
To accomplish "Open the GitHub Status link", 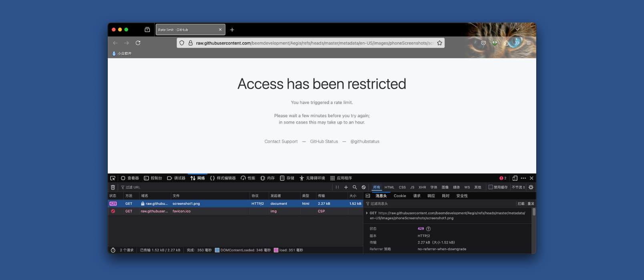I will [x=324, y=142].
